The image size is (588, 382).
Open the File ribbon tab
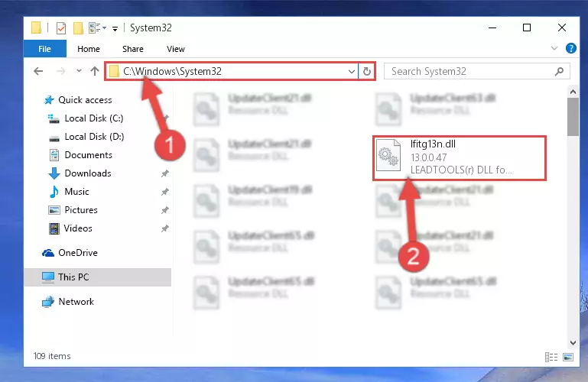(x=44, y=49)
